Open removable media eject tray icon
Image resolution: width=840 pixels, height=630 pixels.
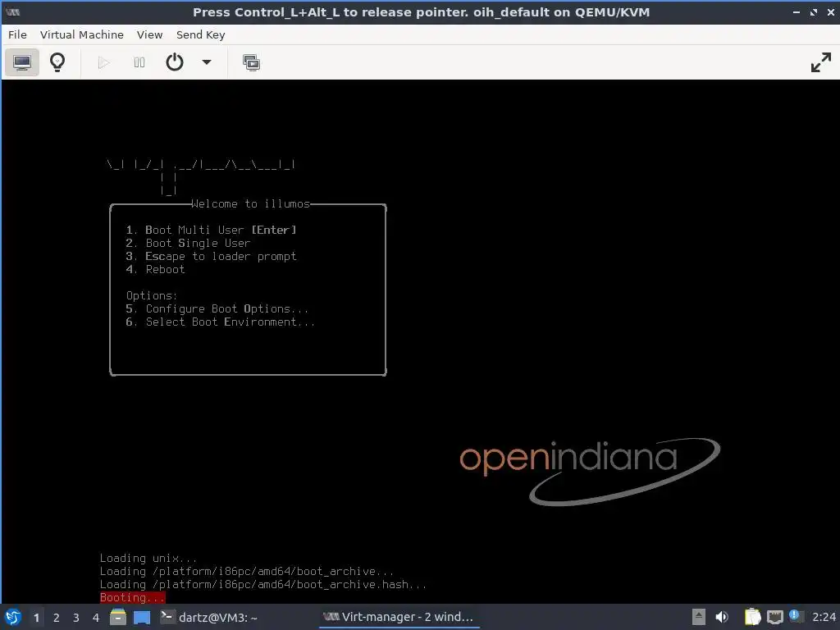(x=699, y=617)
